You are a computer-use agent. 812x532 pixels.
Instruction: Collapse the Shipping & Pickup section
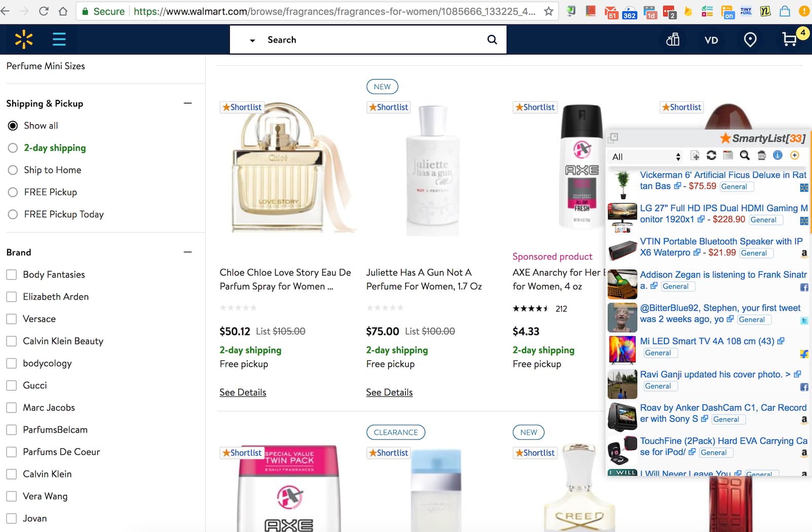click(188, 103)
